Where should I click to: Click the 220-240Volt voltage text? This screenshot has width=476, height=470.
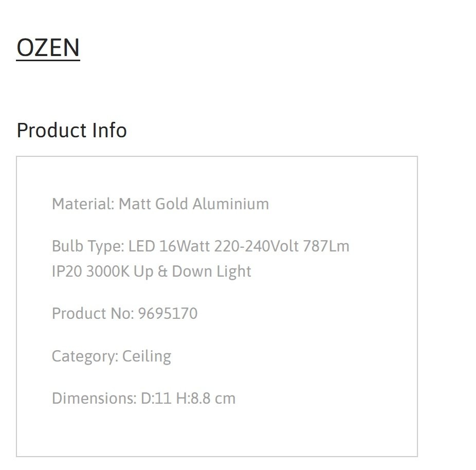[256, 246]
